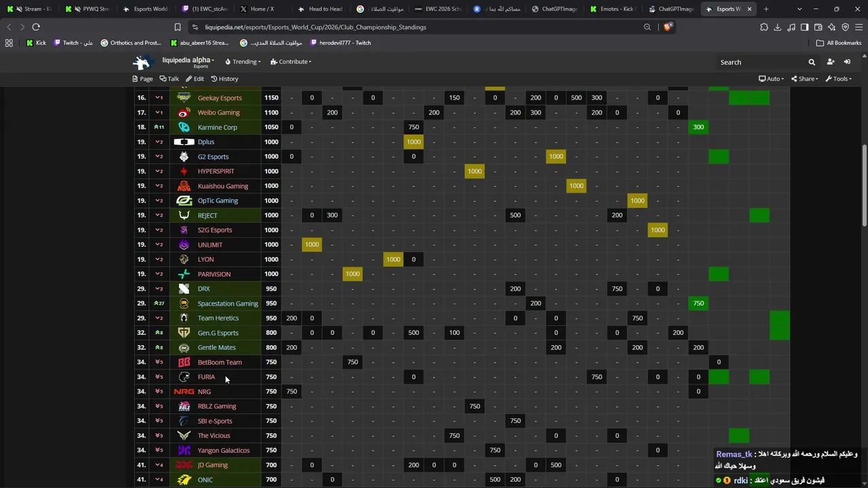Image resolution: width=868 pixels, height=488 pixels.
Task: Click the Gen.G Esports gold logo
Action: click(184, 333)
